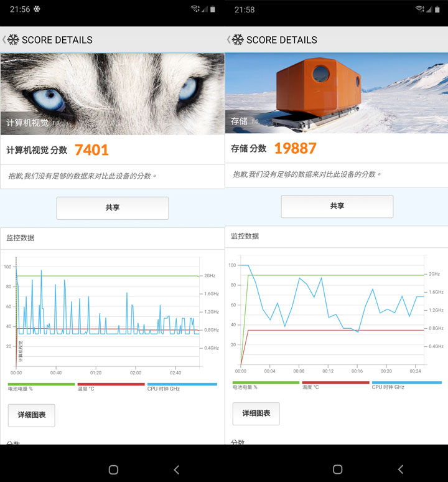Image resolution: width=448 pixels, height=482 pixels.
Task: Tap the husky eyes banner image
Action: coord(112,93)
